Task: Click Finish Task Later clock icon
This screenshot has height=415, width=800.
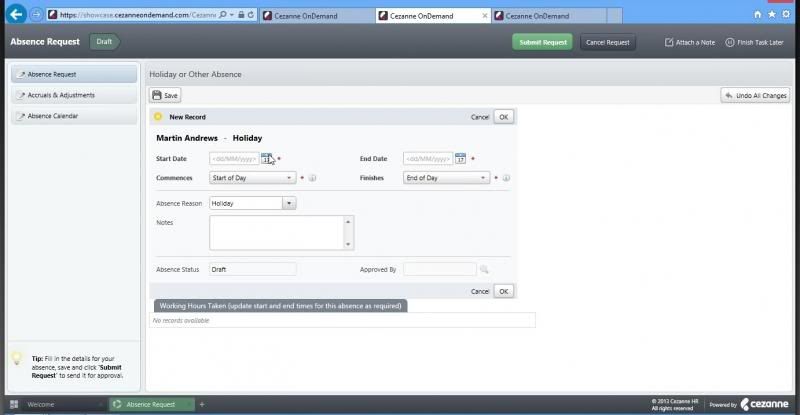Action: click(x=730, y=42)
